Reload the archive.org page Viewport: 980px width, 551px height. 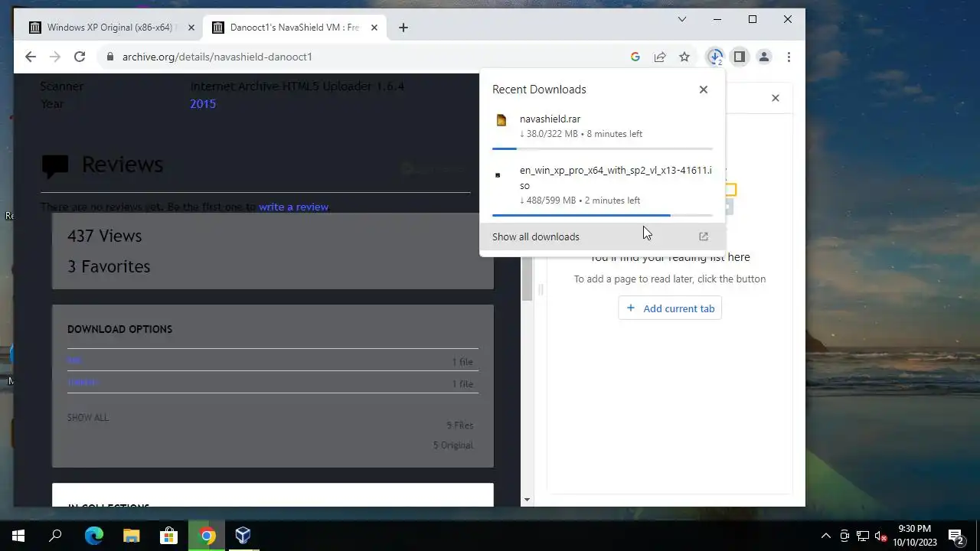[x=79, y=57]
